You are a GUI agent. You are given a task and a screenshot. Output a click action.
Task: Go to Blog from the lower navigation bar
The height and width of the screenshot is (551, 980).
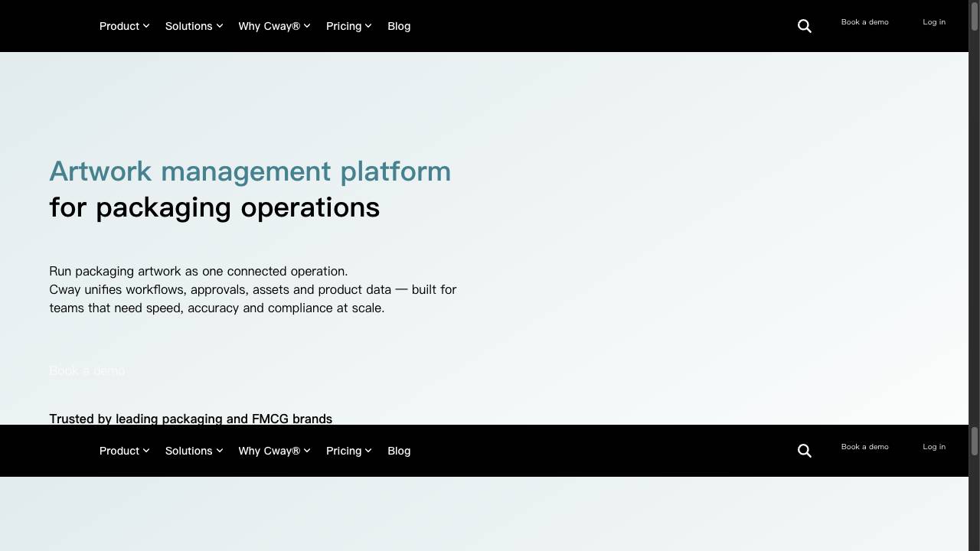(x=399, y=451)
